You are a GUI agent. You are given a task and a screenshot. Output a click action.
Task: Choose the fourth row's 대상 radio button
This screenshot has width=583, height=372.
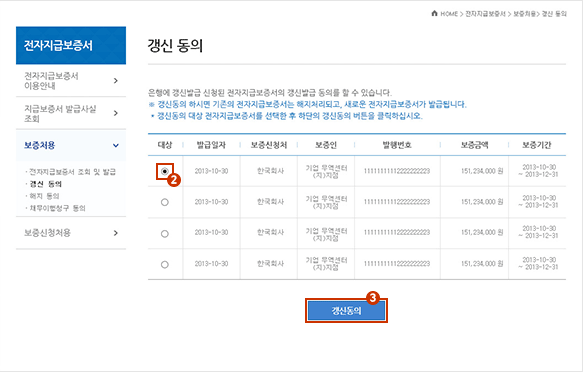coord(165,265)
